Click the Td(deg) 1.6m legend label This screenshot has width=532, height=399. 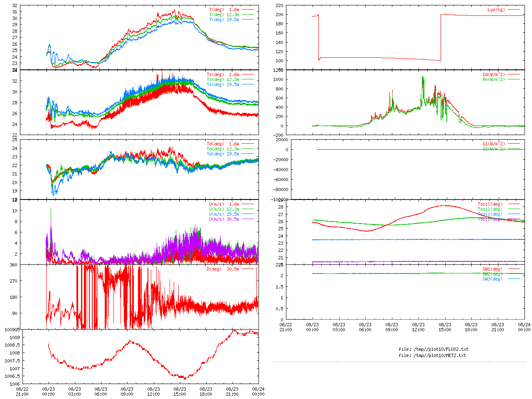click(x=223, y=144)
